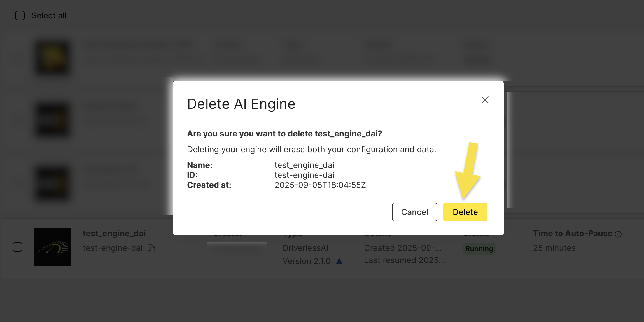Click the Time to Auto-Pause info icon
The image size is (644, 322).
click(x=618, y=234)
